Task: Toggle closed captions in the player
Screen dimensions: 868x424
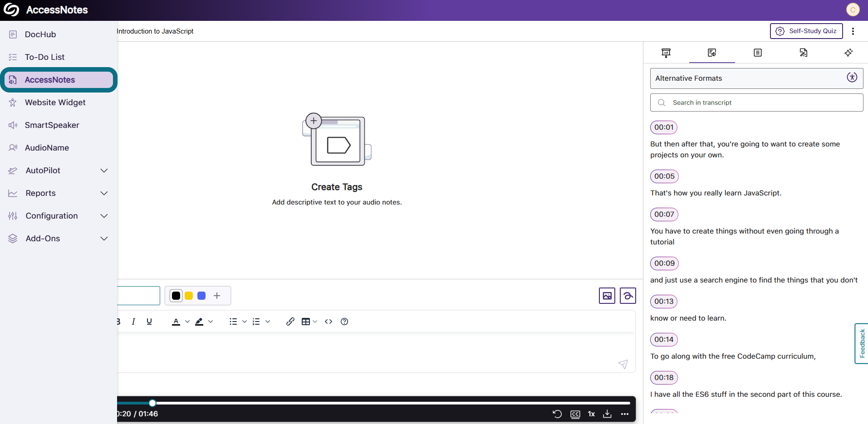Action: point(575,414)
